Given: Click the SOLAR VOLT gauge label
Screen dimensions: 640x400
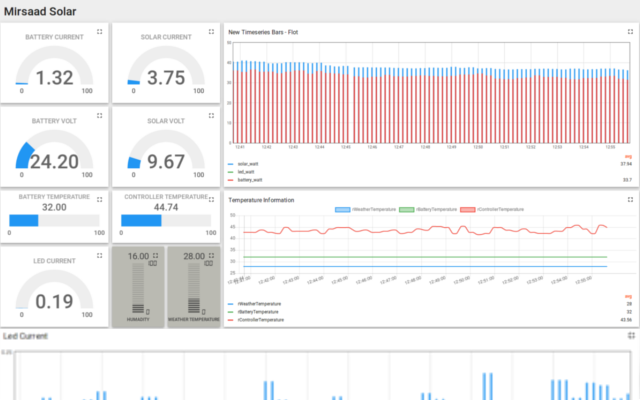Looking at the screenshot, I should pyautogui.click(x=166, y=121).
